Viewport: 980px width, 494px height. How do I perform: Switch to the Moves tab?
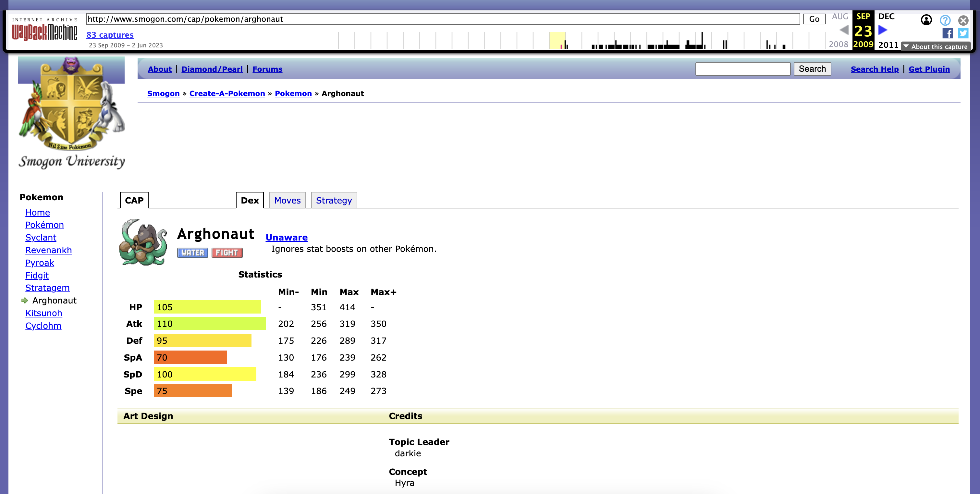tap(287, 201)
